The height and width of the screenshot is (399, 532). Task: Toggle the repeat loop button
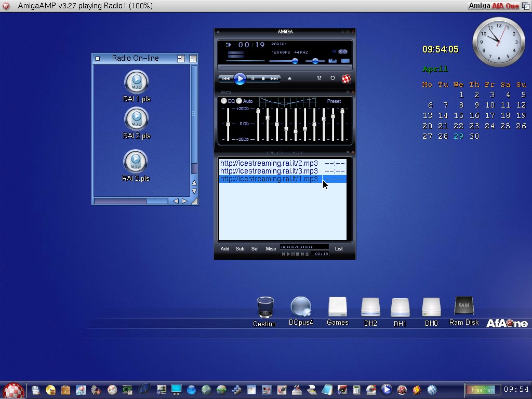(332, 78)
